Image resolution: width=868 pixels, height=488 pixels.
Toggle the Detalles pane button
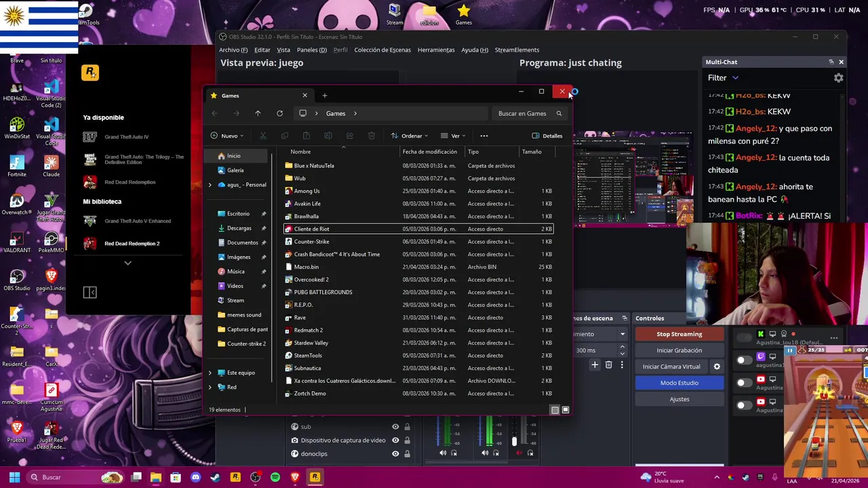pyautogui.click(x=547, y=136)
